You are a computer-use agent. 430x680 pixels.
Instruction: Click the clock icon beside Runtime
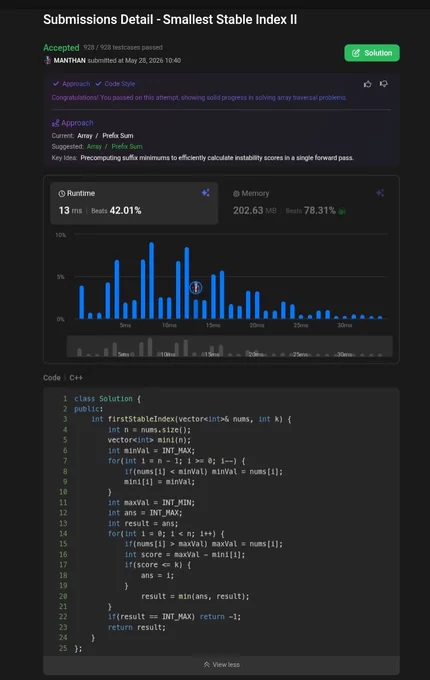62,193
